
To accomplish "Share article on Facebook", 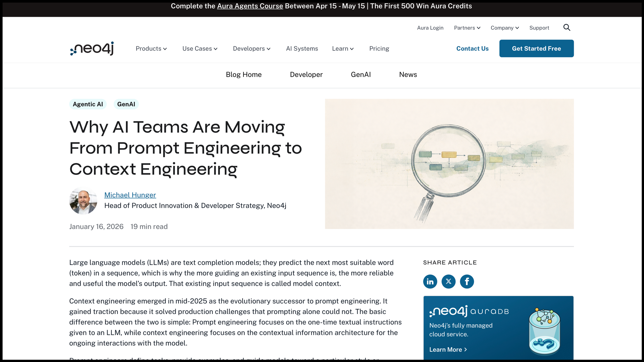I will pos(467,281).
